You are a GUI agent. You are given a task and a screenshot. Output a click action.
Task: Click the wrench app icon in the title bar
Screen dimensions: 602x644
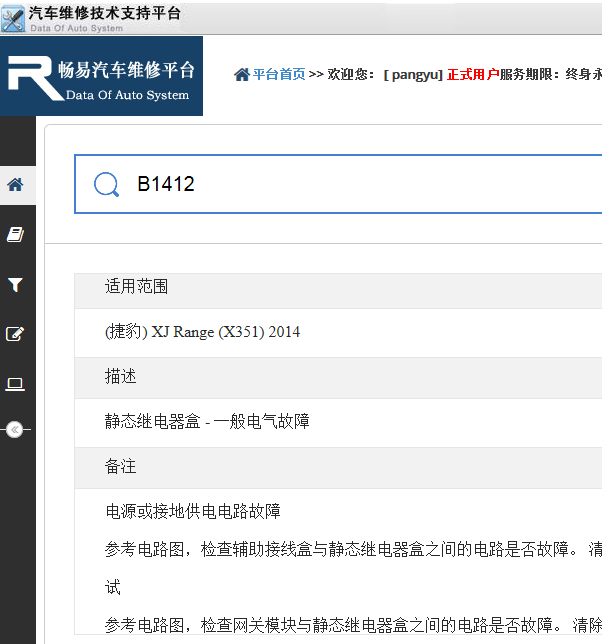pyautogui.click(x=13, y=18)
